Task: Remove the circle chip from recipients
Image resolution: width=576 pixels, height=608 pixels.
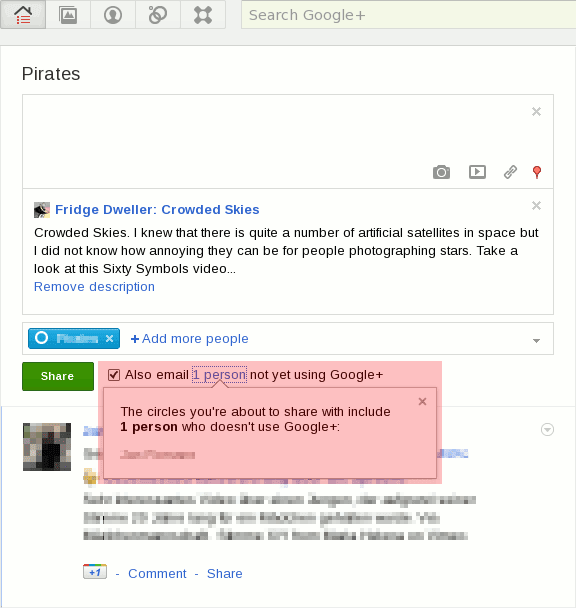Action: point(109,339)
